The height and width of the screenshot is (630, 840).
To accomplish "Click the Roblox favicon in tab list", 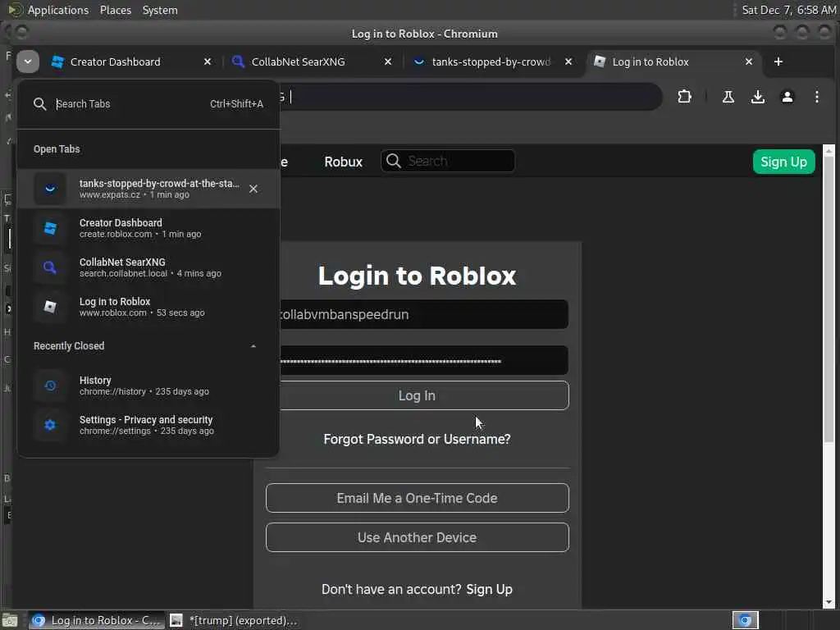I will tap(50, 307).
